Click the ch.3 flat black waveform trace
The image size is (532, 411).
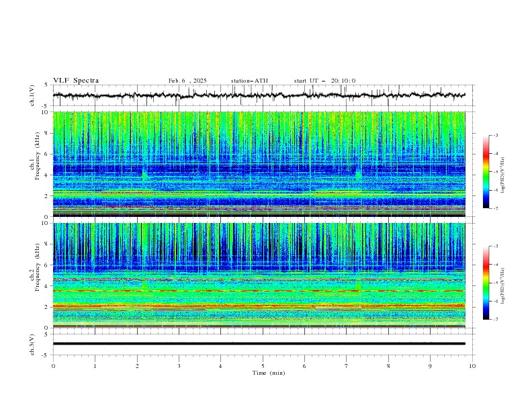(x=259, y=344)
